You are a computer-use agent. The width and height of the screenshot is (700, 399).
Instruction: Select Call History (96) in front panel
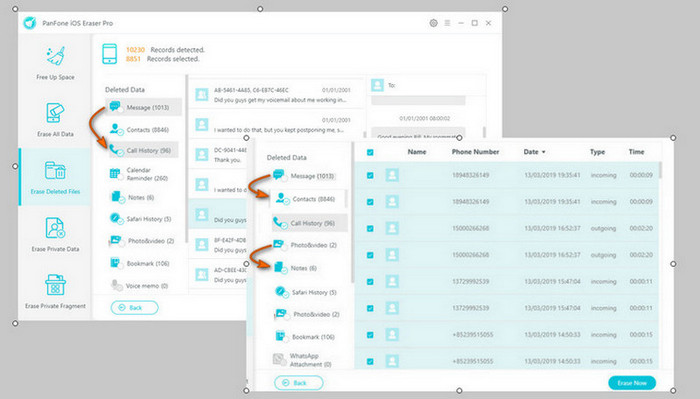point(309,223)
